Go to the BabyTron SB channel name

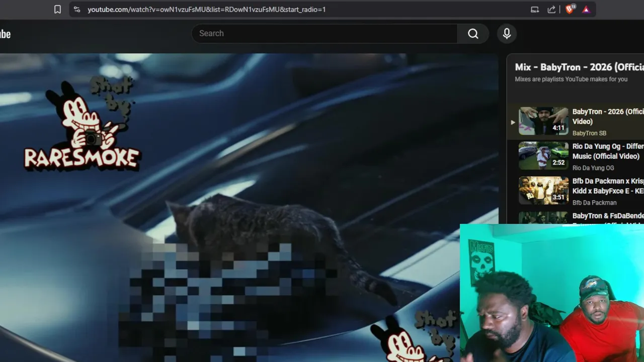(x=589, y=133)
